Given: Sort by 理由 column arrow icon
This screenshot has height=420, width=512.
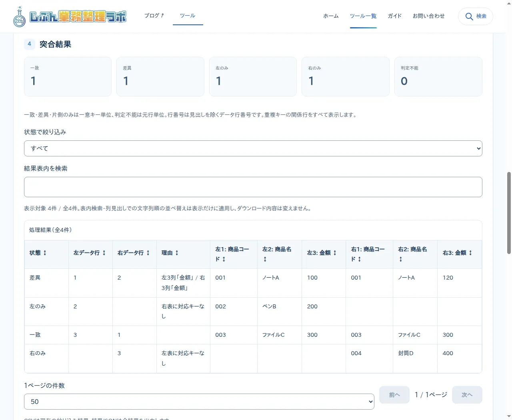Looking at the screenshot, I should (x=177, y=253).
